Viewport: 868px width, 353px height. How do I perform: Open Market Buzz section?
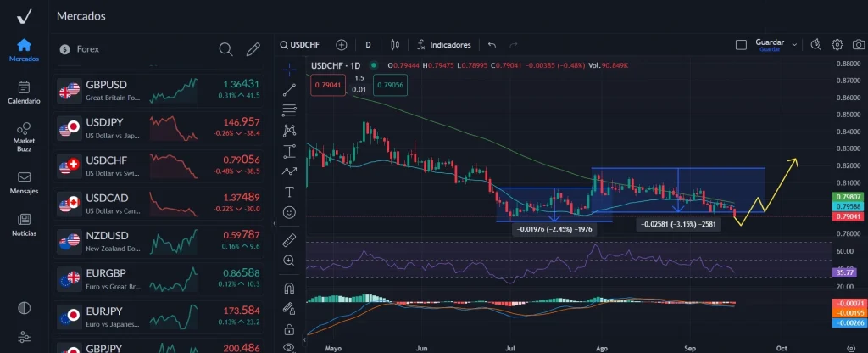(24, 137)
